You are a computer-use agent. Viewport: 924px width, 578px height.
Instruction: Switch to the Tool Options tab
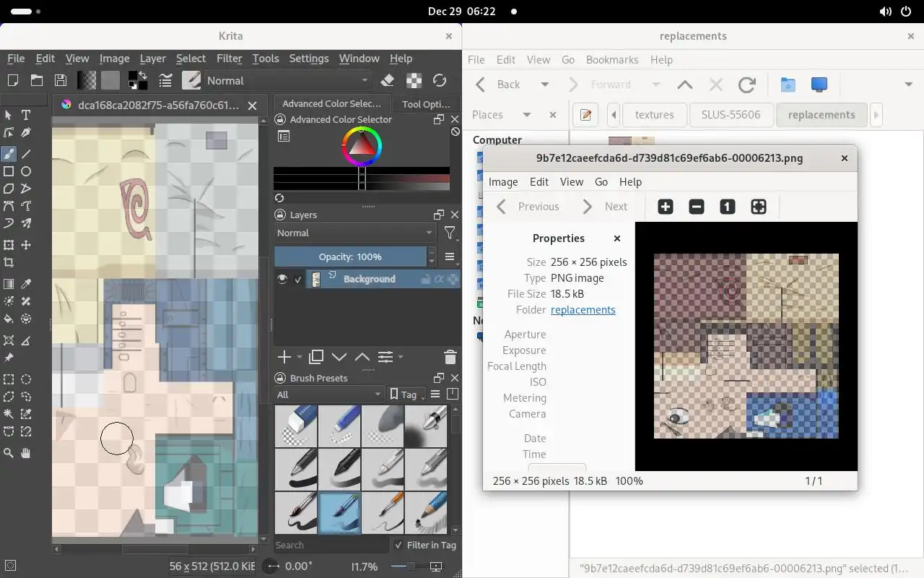tap(426, 104)
